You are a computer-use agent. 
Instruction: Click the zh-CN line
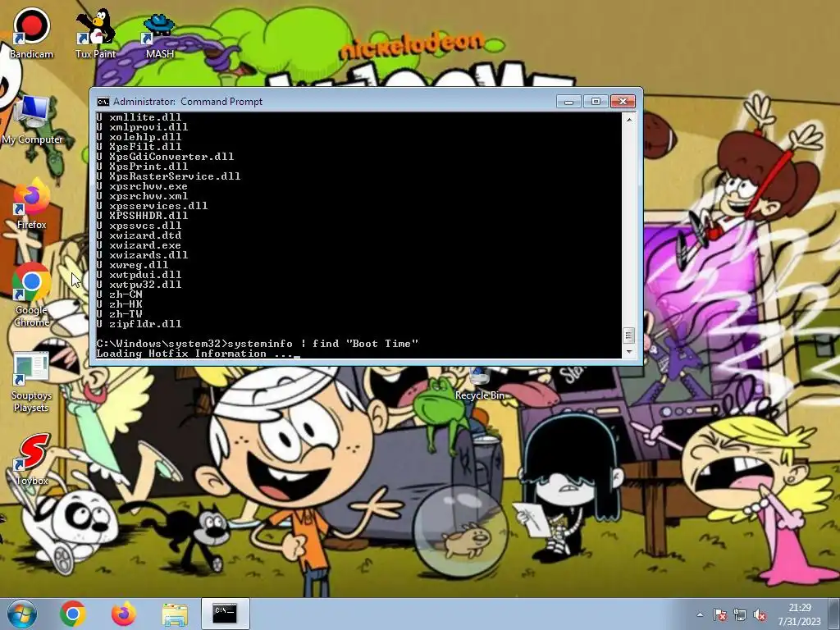click(x=120, y=294)
